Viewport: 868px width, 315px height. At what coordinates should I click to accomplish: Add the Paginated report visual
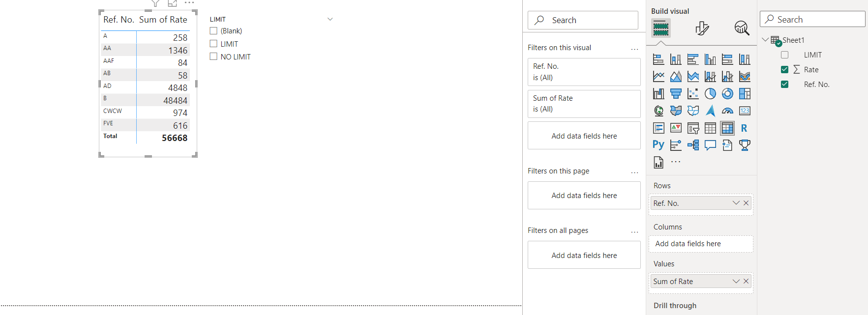(x=658, y=162)
